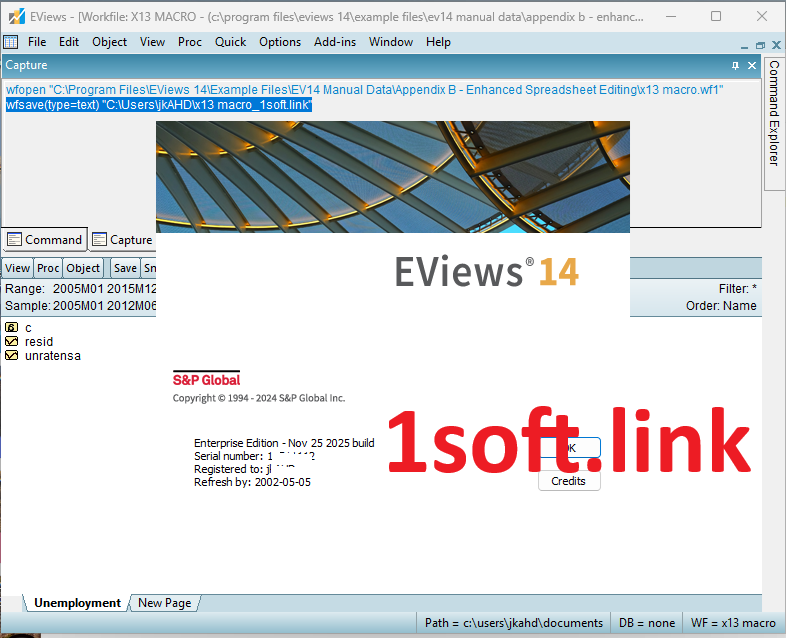Click the Order: Name label
The image size is (786, 638).
coord(721,306)
